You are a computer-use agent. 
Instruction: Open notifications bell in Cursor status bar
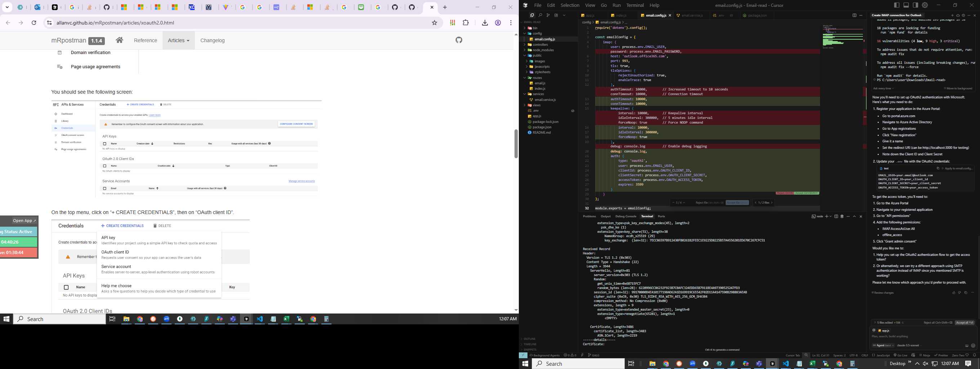click(975, 355)
